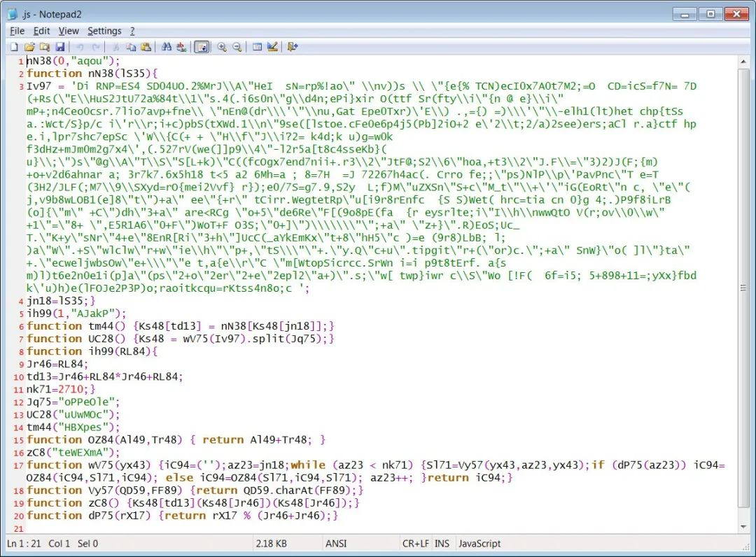This screenshot has width=756, height=557.
Task: Click line number 17 in the margin
Action: (x=18, y=466)
